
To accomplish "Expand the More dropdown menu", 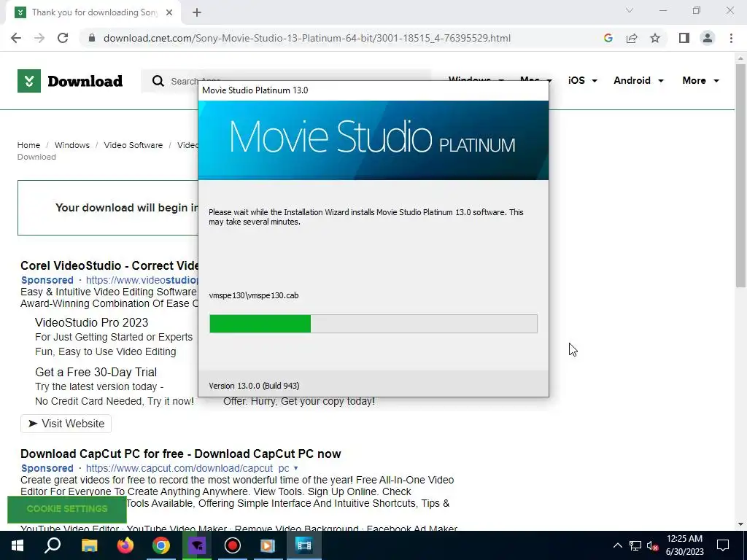I will 701,80.
